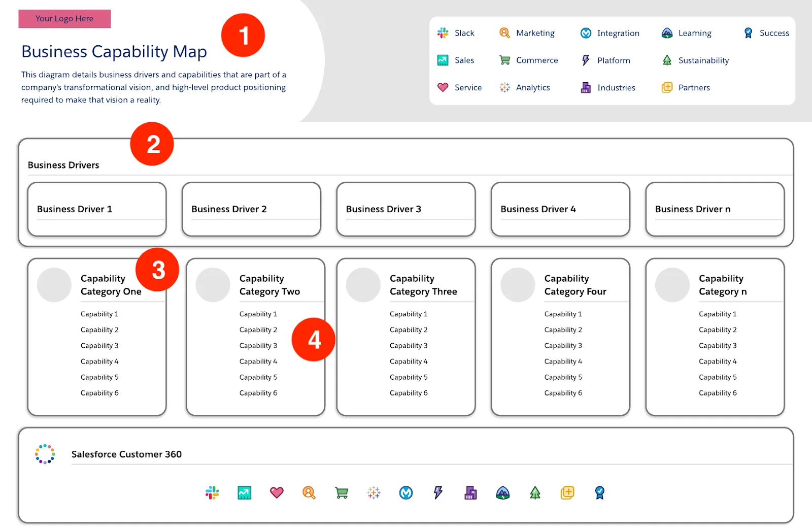This screenshot has height=528, width=812.
Task: Click Capability 3 under Capability Category Three
Action: click(409, 346)
